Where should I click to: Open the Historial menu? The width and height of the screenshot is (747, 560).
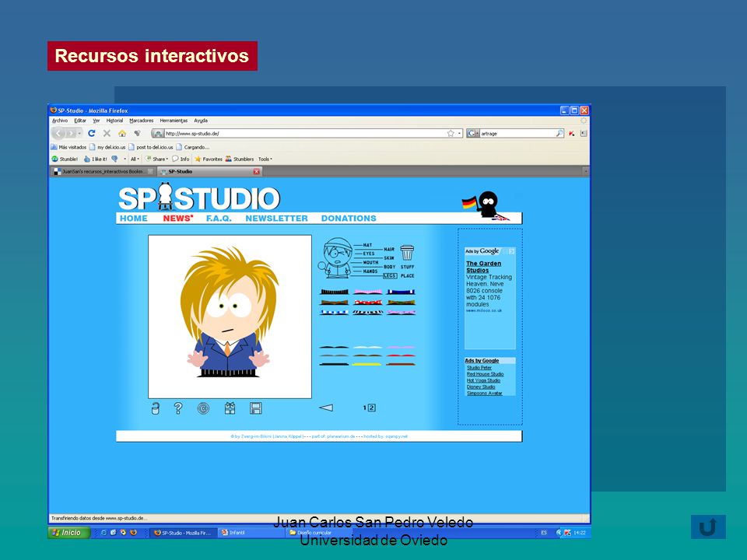pos(114,121)
